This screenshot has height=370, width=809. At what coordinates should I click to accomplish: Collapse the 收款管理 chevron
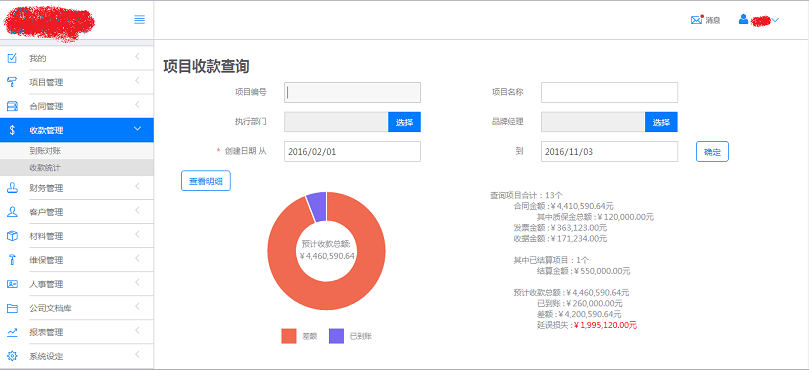click(x=137, y=128)
